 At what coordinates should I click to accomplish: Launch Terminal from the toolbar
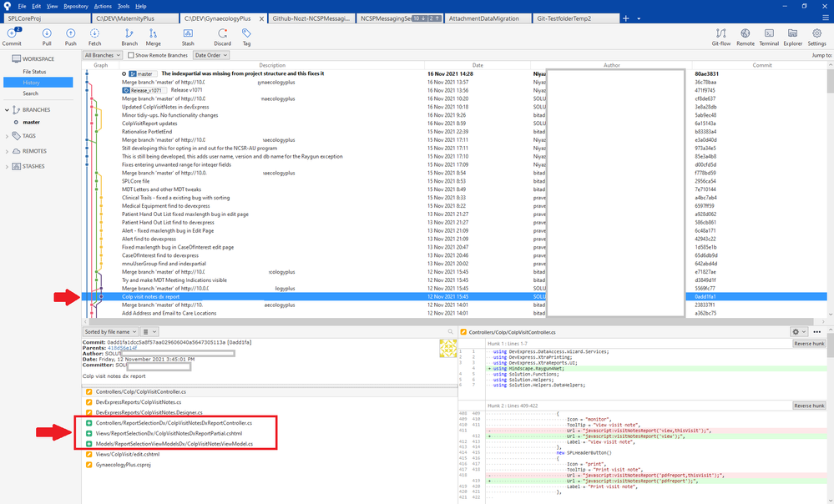point(769,36)
